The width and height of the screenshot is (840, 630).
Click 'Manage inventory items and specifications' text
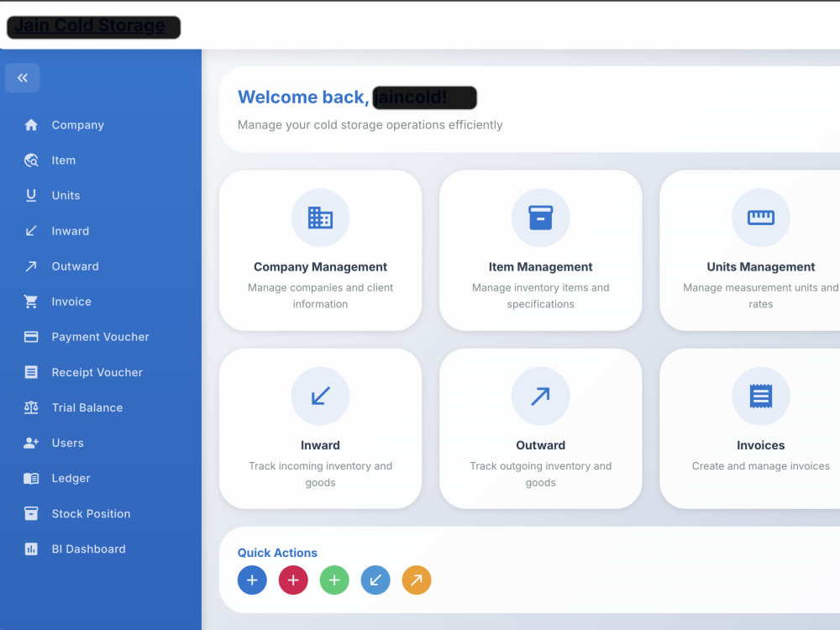point(540,296)
